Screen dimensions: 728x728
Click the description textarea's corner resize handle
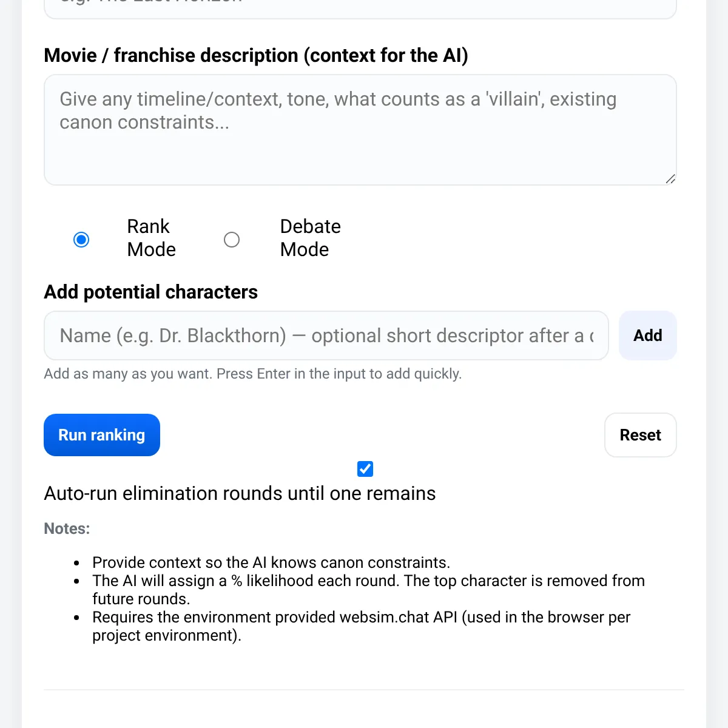(670, 179)
